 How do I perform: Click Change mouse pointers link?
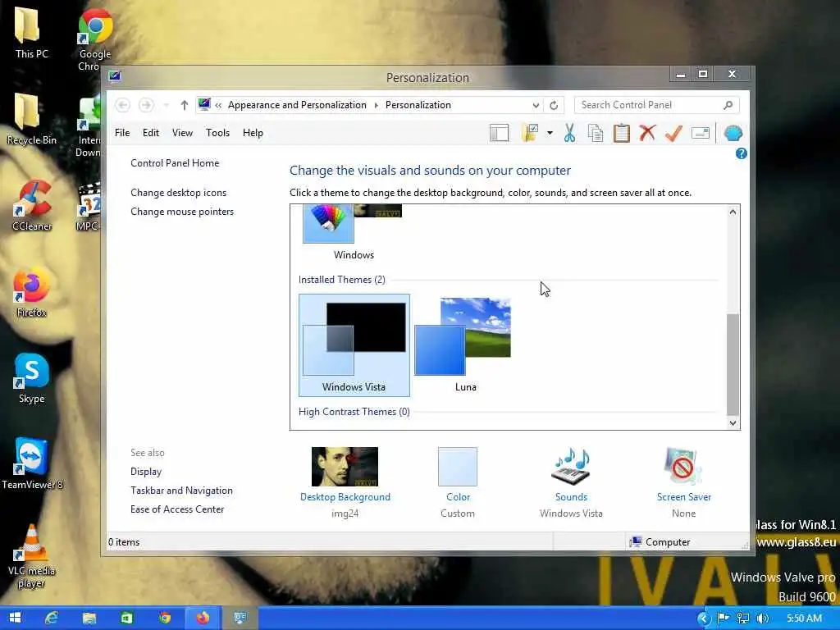(182, 211)
